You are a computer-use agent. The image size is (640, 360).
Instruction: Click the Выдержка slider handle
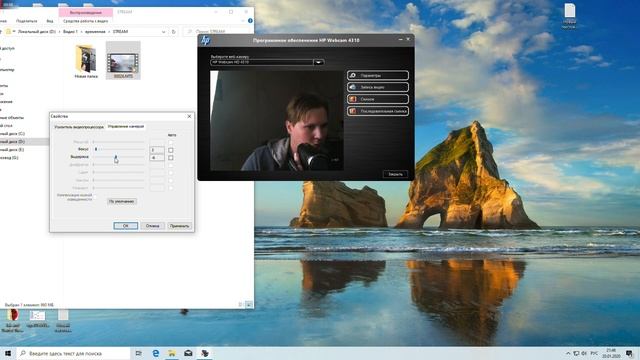click(x=116, y=157)
